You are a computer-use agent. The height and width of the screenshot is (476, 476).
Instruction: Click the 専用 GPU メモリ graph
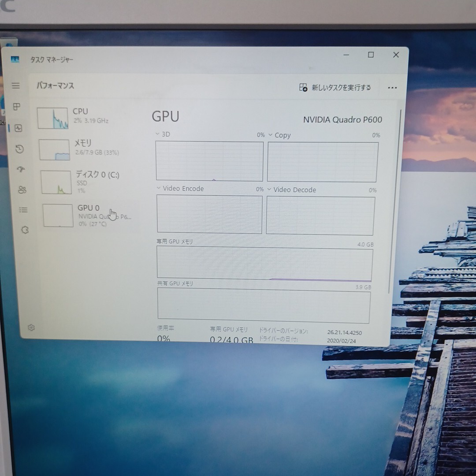point(264,264)
